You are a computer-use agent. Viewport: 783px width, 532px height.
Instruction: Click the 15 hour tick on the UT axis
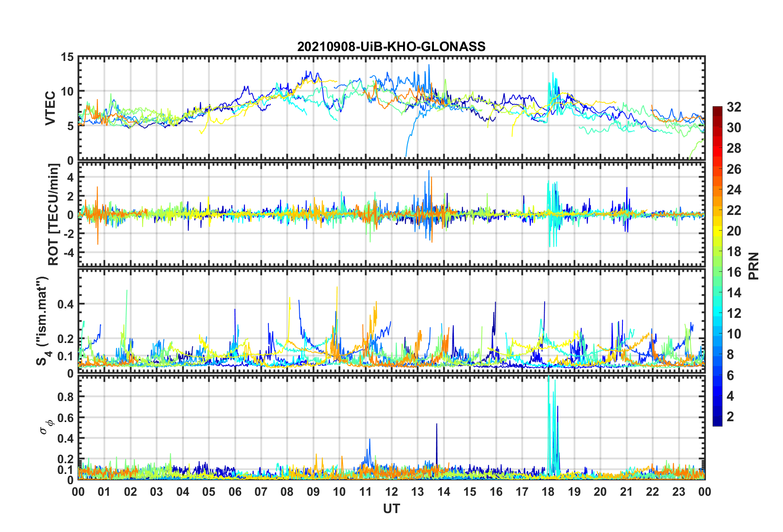pyautogui.click(x=470, y=492)
